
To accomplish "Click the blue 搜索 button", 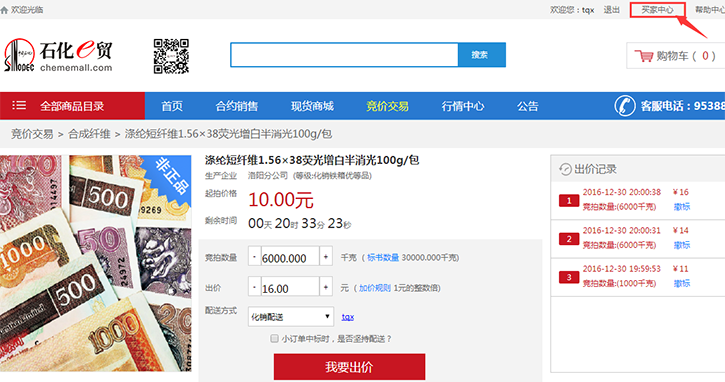I will click(482, 55).
